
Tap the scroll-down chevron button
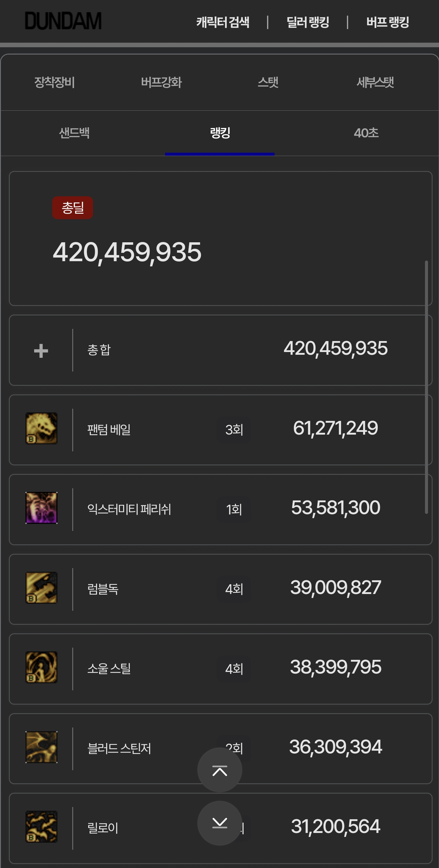(220, 823)
